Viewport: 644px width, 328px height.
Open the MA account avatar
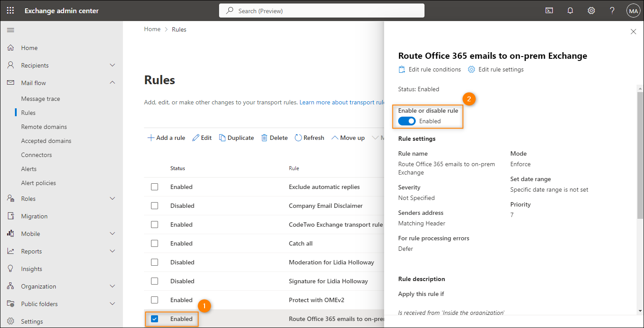(x=633, y=11)
